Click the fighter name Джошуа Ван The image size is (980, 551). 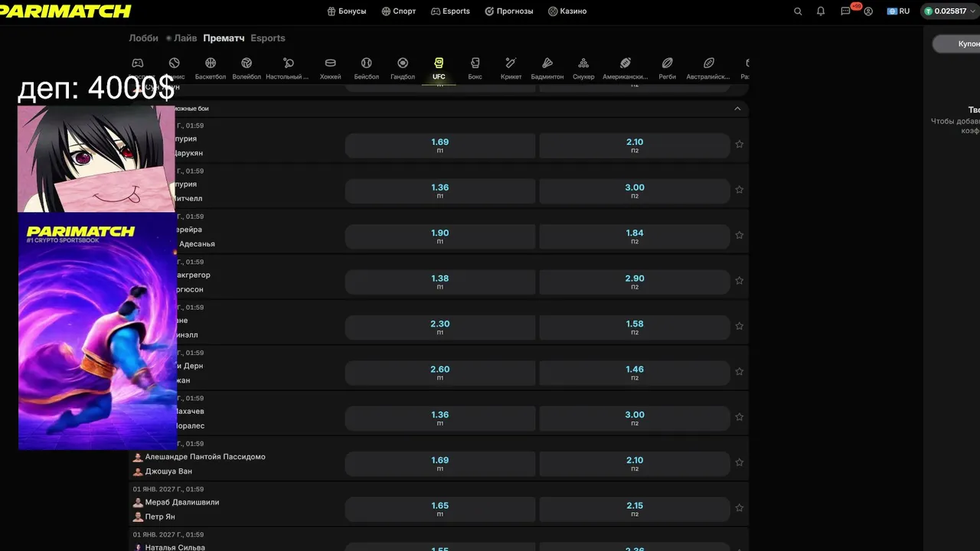tap(168, 471)
